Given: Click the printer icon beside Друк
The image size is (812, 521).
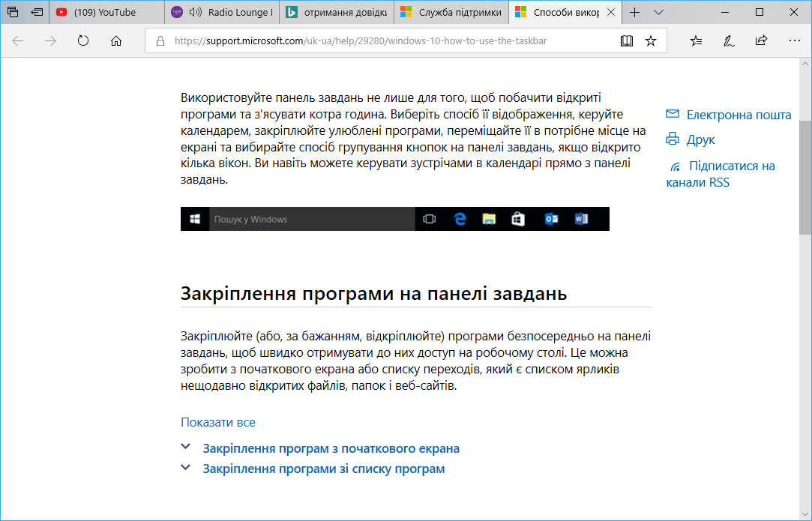Looking at the screenshot, I should [x=673, y=138].
